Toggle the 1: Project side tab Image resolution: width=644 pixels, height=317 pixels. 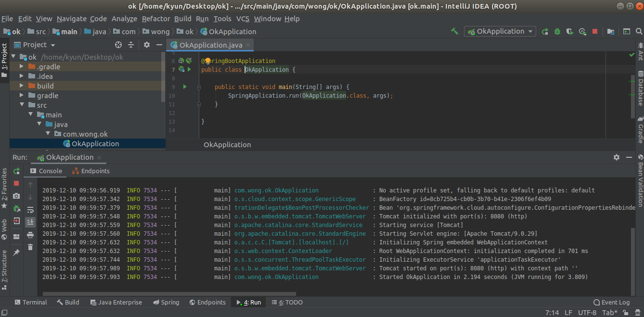point(4,60)
